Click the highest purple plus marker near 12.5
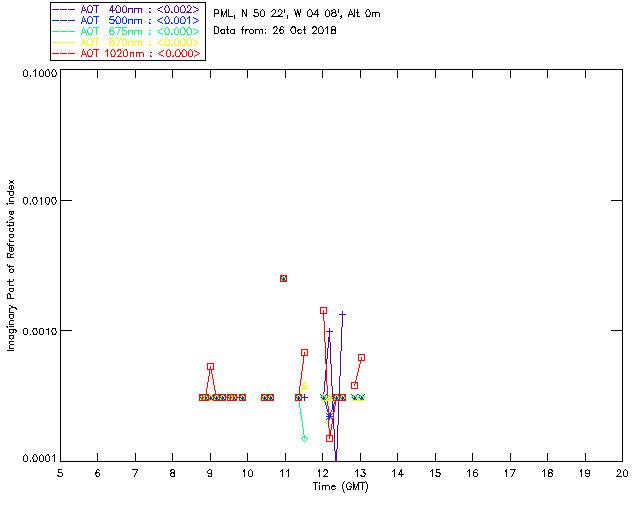640x512 pixels. (x=342, y=314)
